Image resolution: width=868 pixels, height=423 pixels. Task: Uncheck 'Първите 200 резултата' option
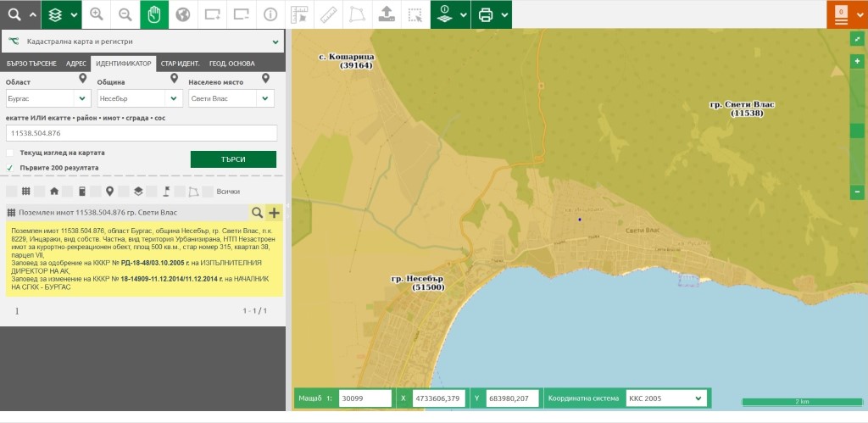10,168
